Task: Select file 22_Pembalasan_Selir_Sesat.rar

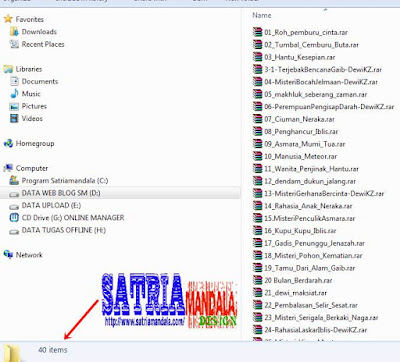Action: (311, 305)
